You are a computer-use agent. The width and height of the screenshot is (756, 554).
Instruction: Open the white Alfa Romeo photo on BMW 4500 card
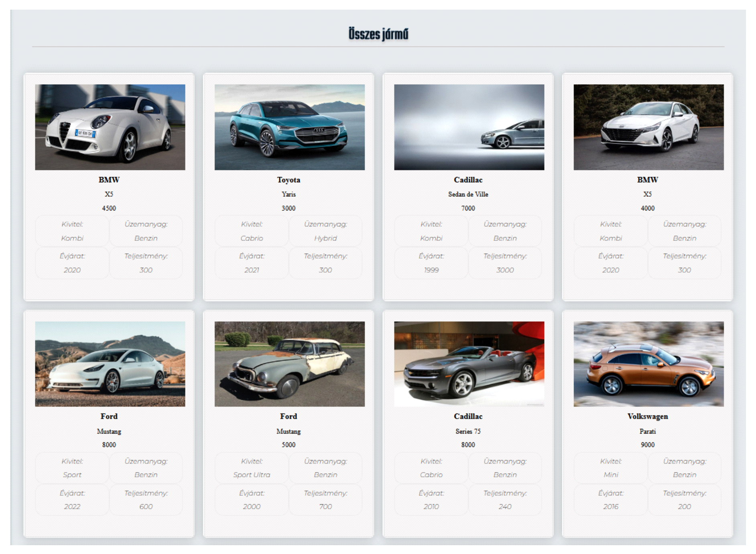pos(110,127)
